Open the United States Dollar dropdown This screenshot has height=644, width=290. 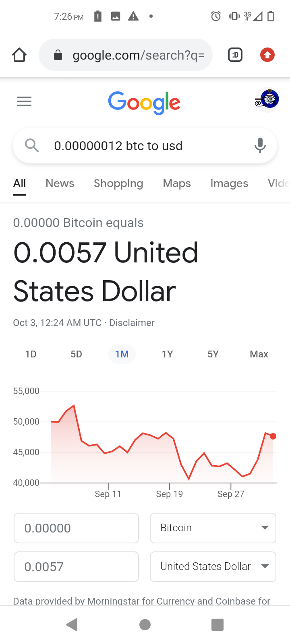(213, 566)
